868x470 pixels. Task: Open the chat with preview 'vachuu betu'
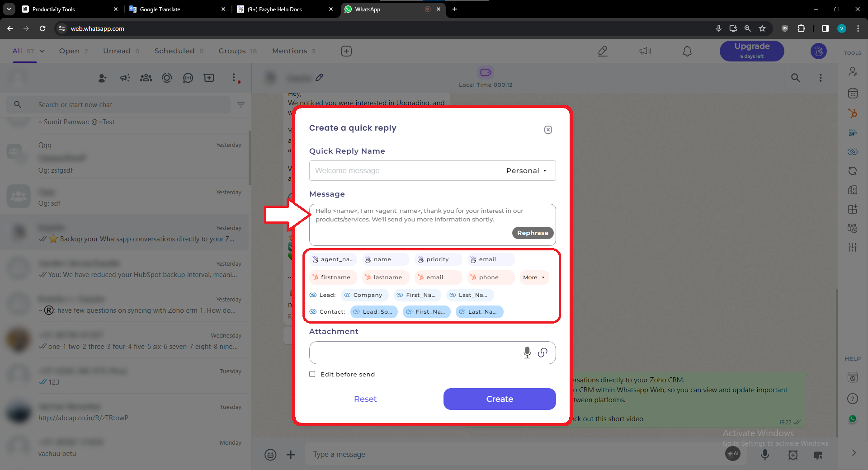pos(125,447)
